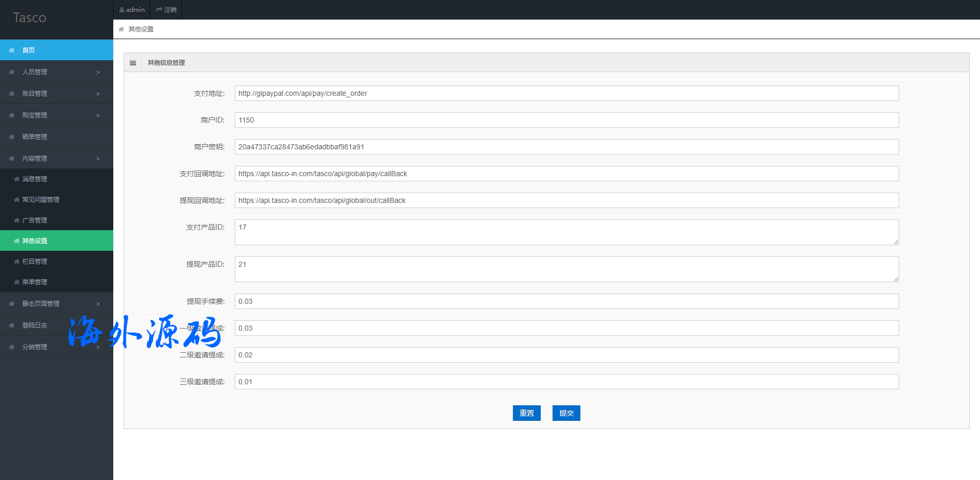
Task: Click the 注销 logout arrow icon
Action: pyautogui.click(x=159, y=10)
